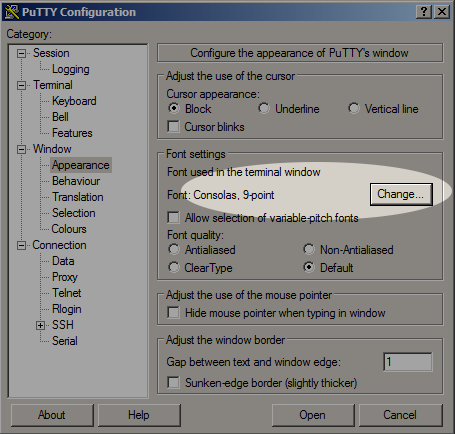Select the Appearance category

coord(81,165)
